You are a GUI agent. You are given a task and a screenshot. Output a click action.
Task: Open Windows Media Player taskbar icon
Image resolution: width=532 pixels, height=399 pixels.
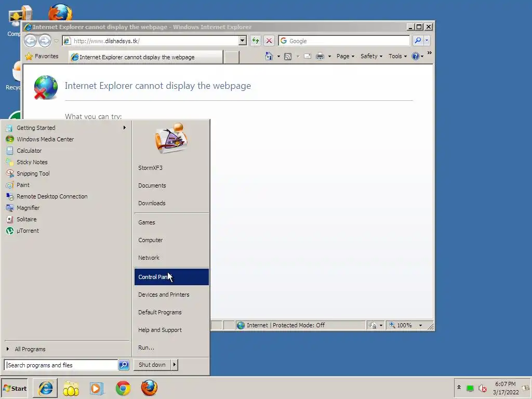[x=96, y=389]
